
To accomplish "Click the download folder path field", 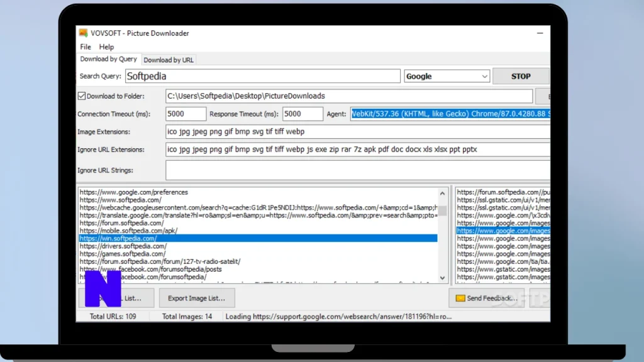I will (349, 96).
